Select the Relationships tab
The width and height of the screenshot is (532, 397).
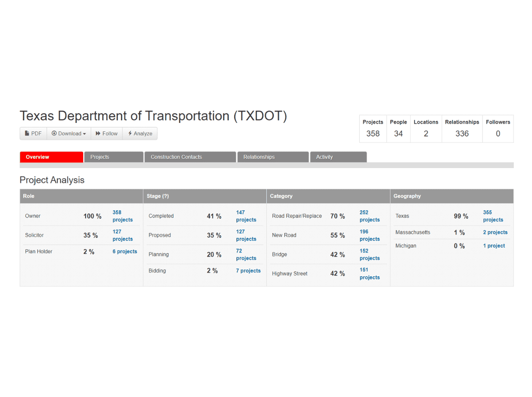pyautogui.click(x=259, y=157)
